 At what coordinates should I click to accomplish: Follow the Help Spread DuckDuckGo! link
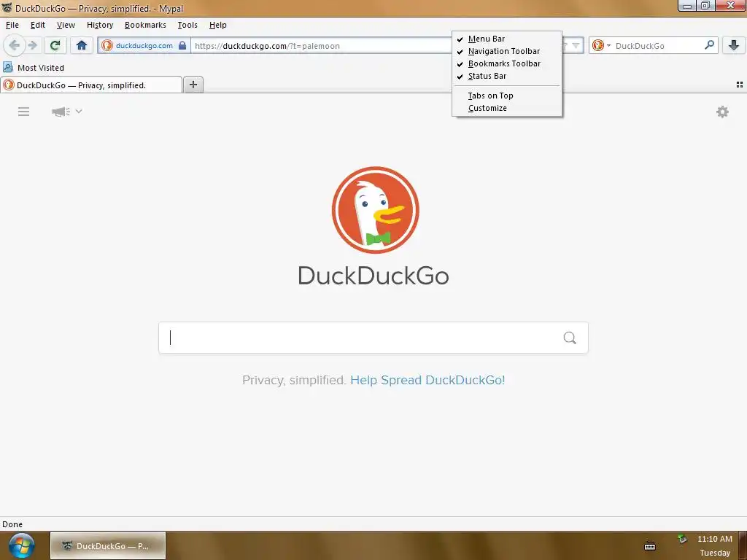[x=427, y=380]
